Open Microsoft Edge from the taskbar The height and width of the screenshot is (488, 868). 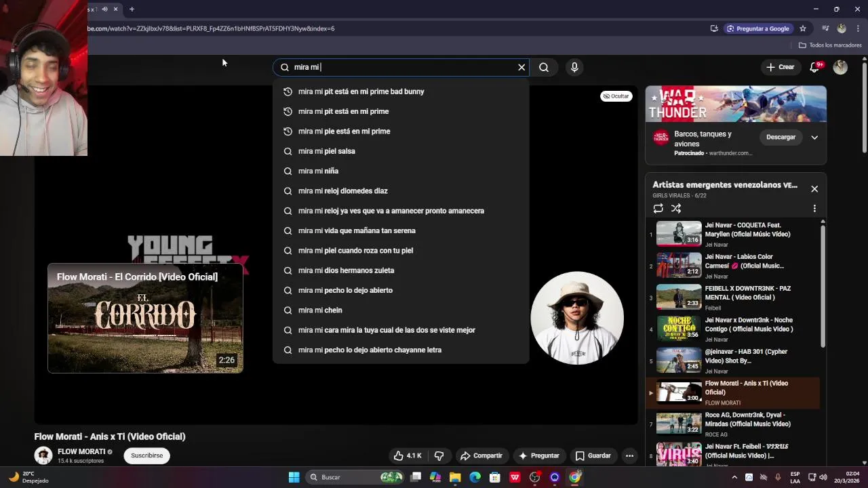pos(475,477)
